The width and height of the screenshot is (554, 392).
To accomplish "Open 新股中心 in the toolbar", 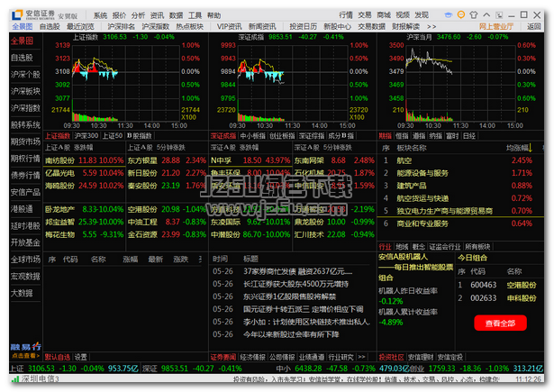I will [x=338, y=26].
